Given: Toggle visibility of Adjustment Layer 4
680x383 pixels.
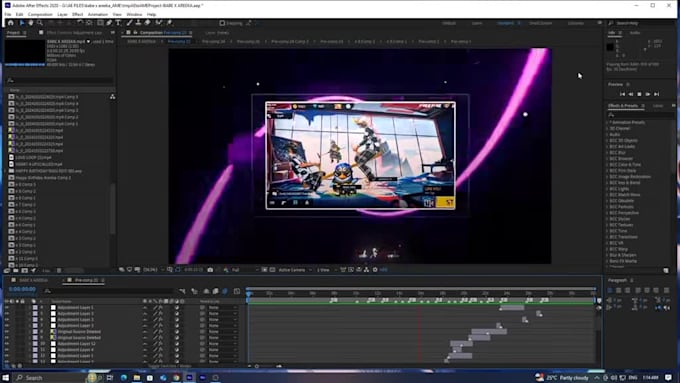Looking at the screenshot, I should 7,350.
